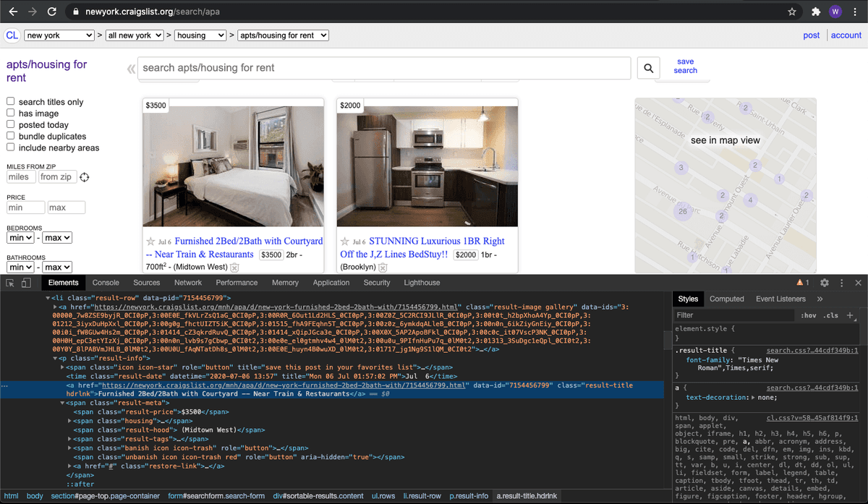Screen dimensions: 868x504
Task: Open bathrooms max dropdown
Action: (57, 268)
